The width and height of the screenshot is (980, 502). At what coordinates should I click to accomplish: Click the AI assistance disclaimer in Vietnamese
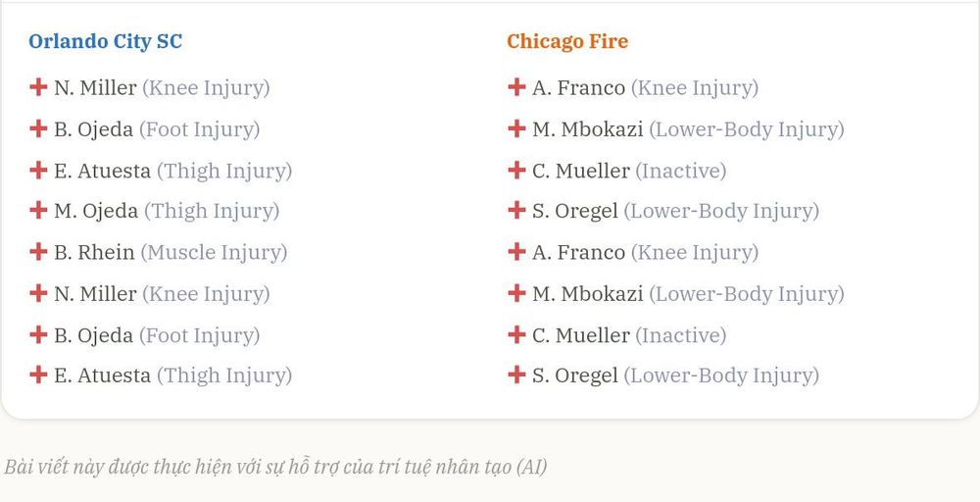(275, 467)
